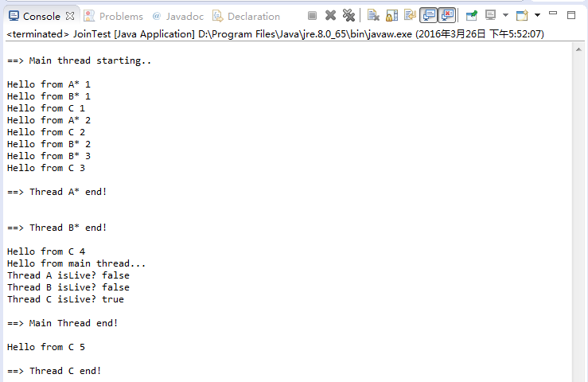This screenshot has width=588, height=382.
Task: Close the Console tab with its X
Action: coord(70,16)
